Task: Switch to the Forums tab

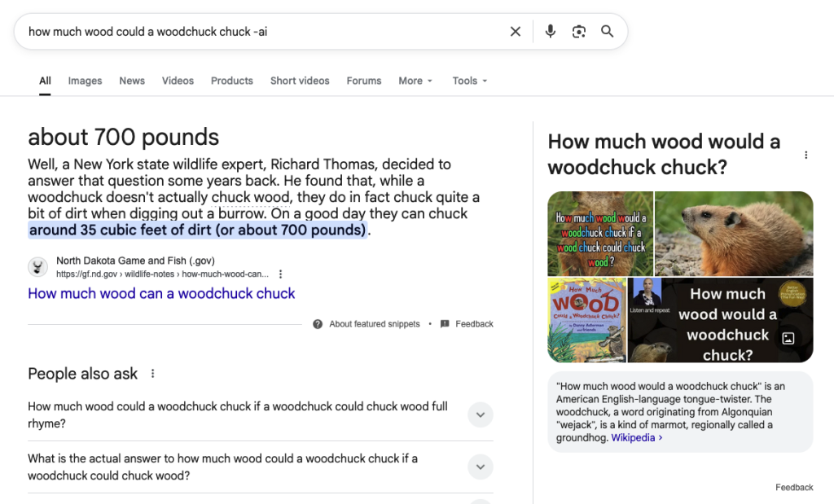Action: coord(364,81)
